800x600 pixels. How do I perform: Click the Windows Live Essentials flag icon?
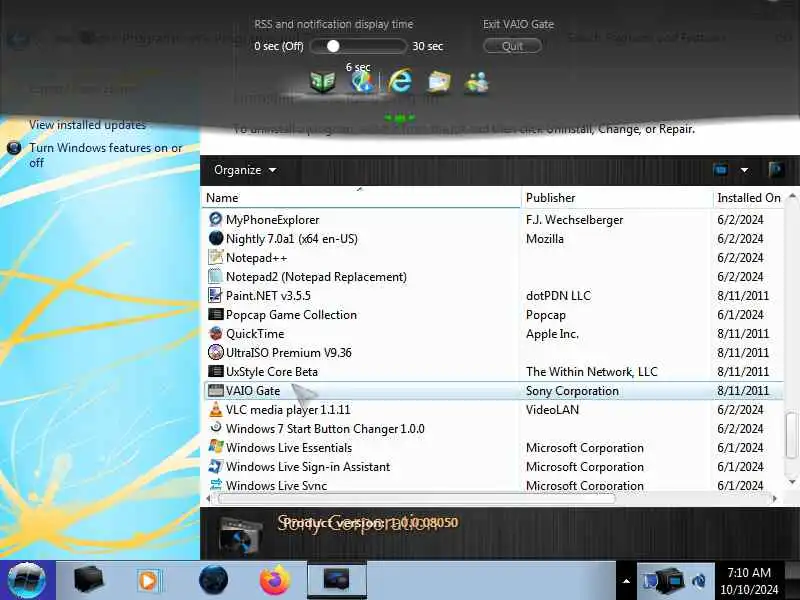point(216,447)
